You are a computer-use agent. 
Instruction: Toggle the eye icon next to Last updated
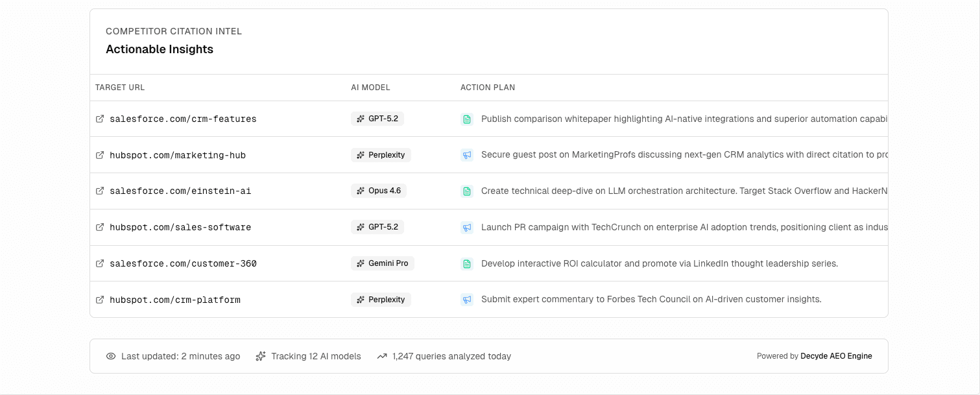[x=110, y=356]
